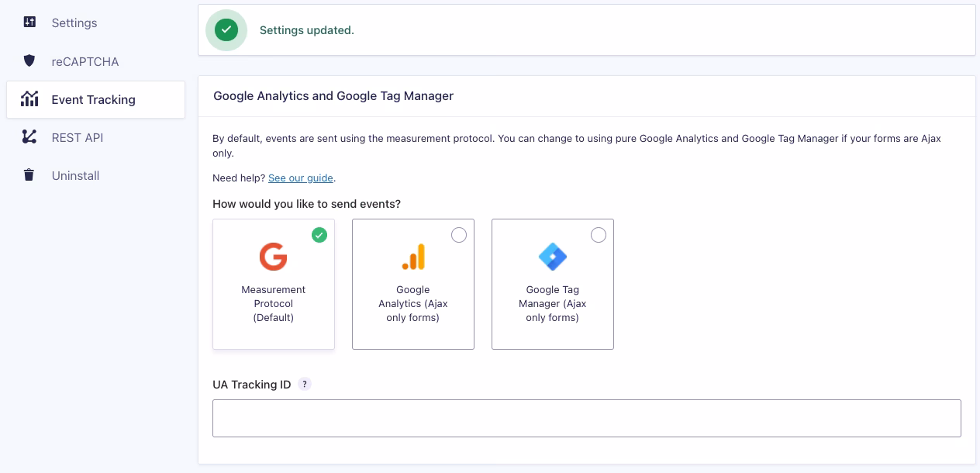
Task: Click 'Google Analytics and Google Tag Manager' heading
Action: (333, 96)
